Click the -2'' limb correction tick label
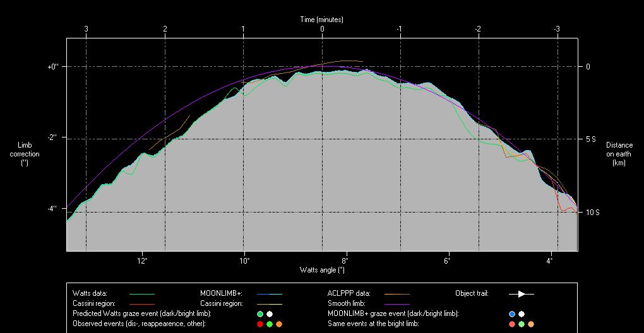The image size is (644, 333). click(54, 137)
